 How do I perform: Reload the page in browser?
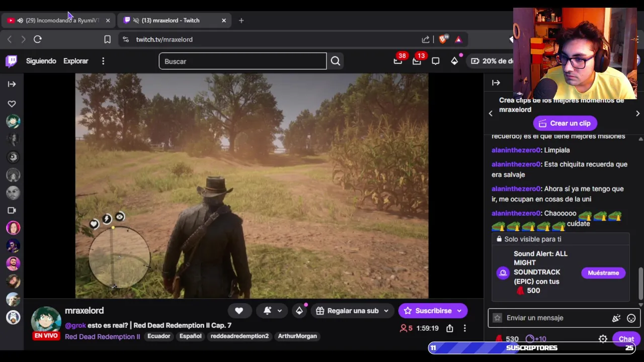coord(38,39)
